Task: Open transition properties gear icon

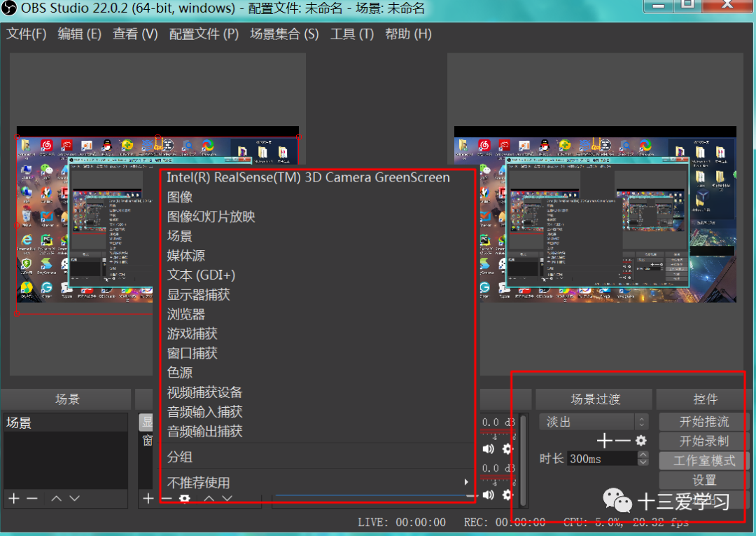Action: 640,441
